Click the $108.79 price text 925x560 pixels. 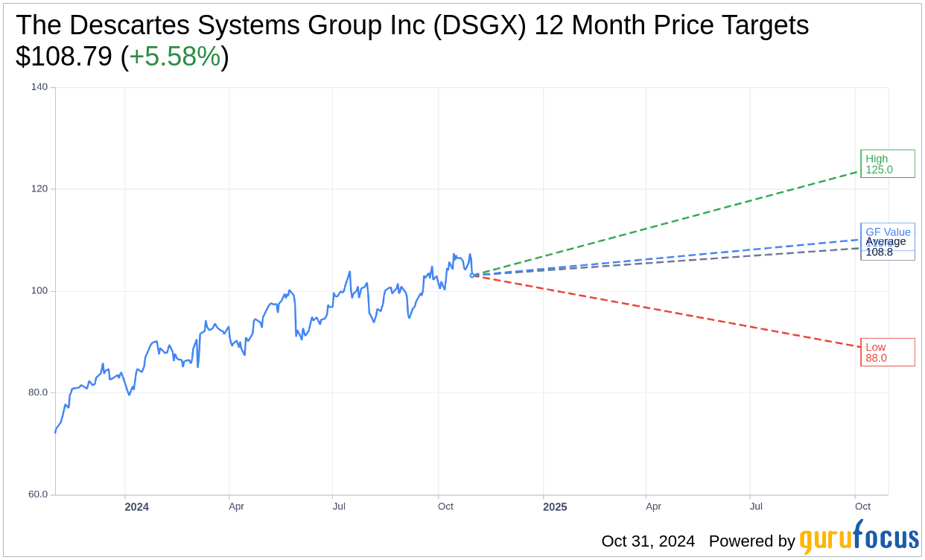tap(64, 57)
